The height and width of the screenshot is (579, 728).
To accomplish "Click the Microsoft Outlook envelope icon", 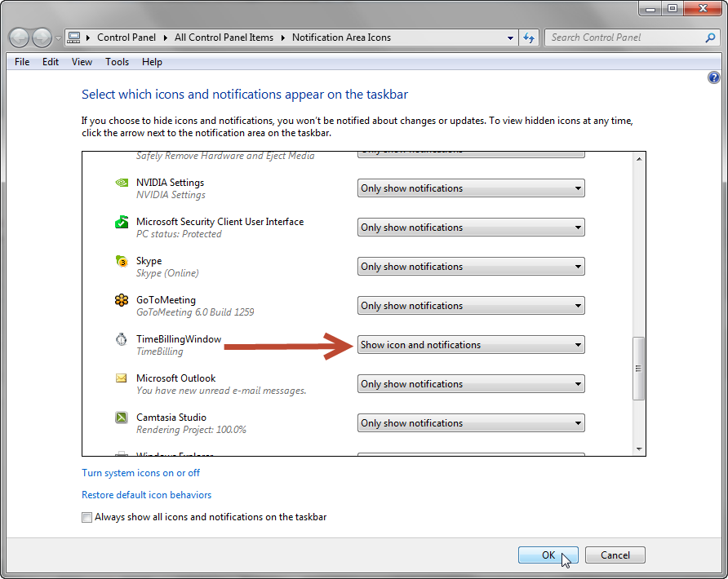I will coord(122,378).
